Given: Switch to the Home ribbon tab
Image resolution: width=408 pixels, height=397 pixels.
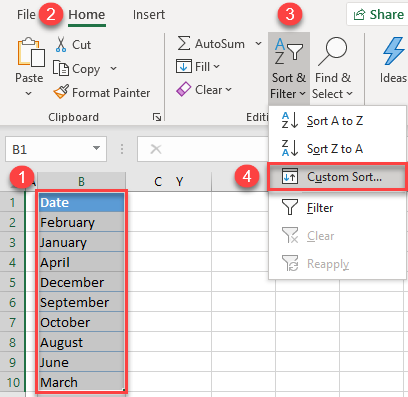Looking at the screenshot, I should [x=87, y=15].
